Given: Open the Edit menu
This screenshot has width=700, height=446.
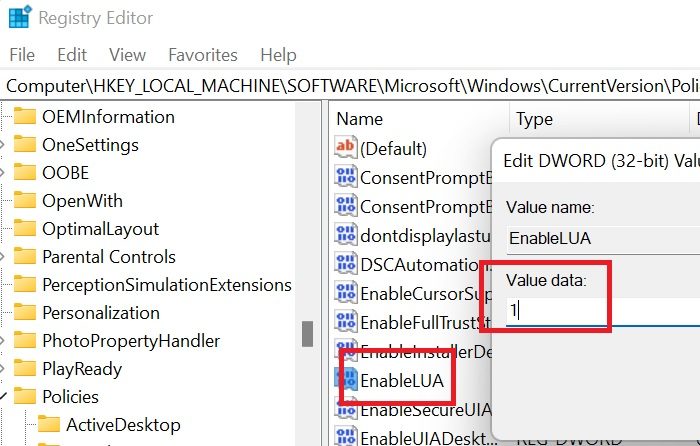Looking at the screenshot, I should pos(72,55).
